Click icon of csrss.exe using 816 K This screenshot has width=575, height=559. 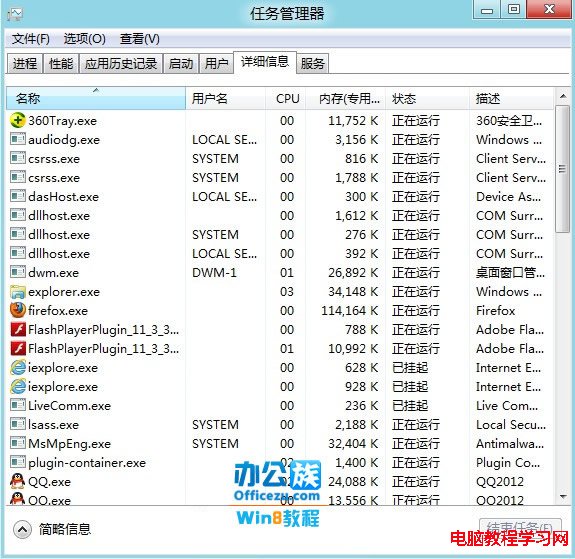coord(18,158)
